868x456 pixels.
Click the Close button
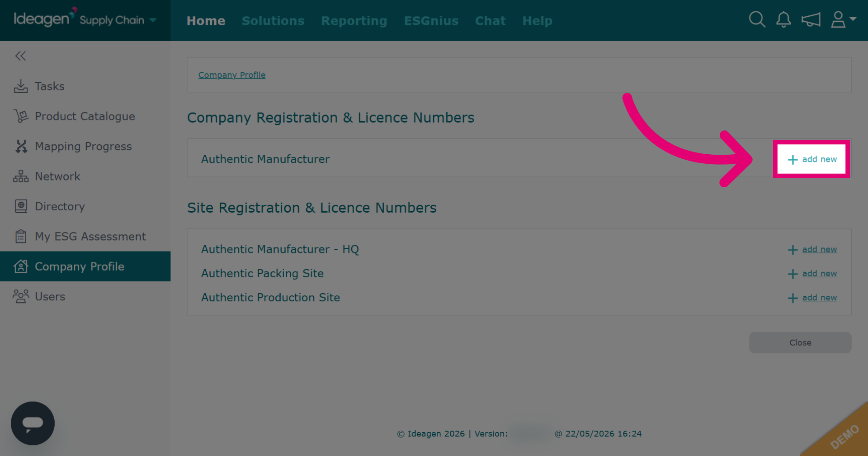click(x=800, y=343)
